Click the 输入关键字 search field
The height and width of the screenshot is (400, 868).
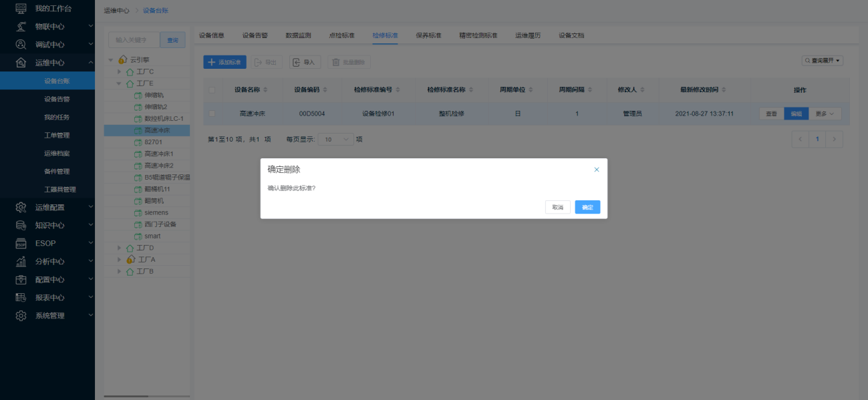[x=134, y=40]
